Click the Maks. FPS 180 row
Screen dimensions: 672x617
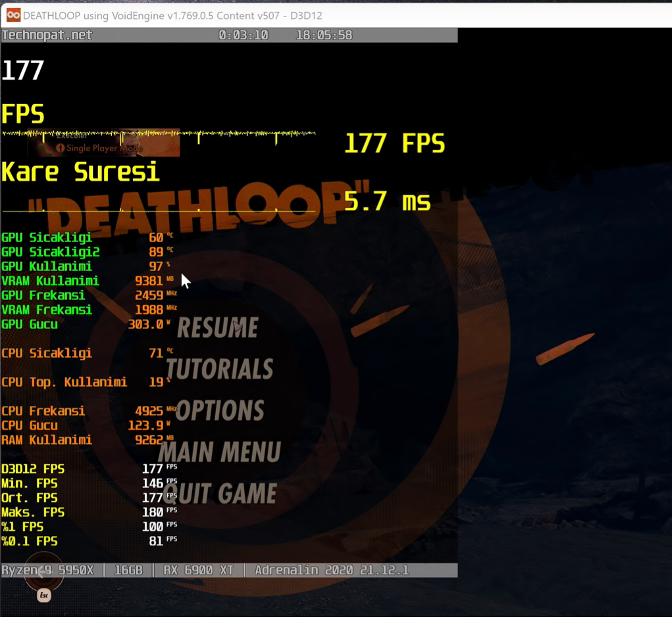tap(89, 512)
